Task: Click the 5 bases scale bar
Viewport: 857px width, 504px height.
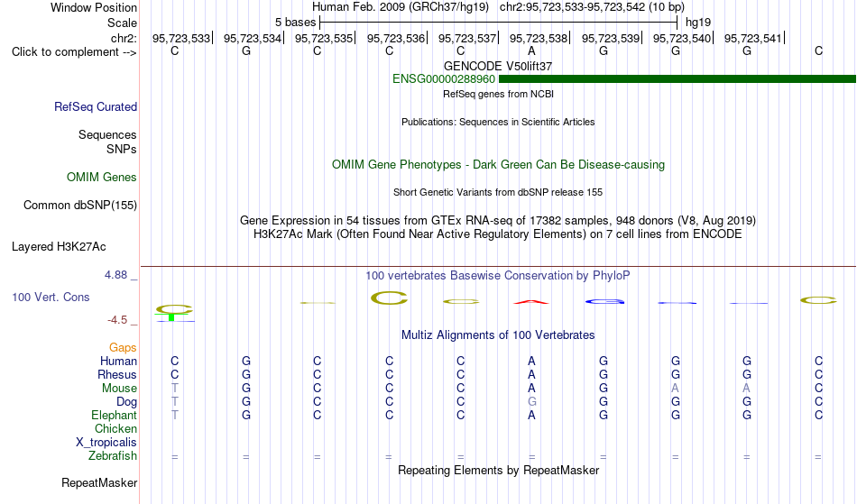Action: [499, 23]
